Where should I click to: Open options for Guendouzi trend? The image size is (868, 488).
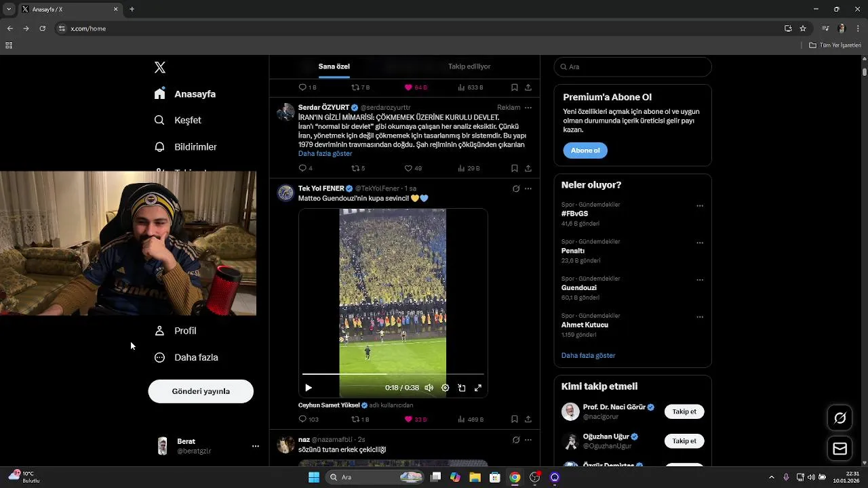[700, 280]
